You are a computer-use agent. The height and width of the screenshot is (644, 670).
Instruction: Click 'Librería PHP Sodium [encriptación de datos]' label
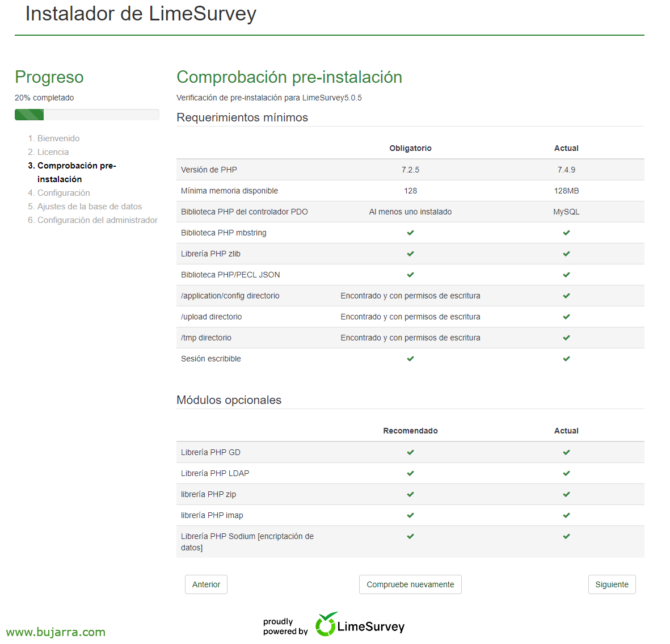tap(247, 542)
